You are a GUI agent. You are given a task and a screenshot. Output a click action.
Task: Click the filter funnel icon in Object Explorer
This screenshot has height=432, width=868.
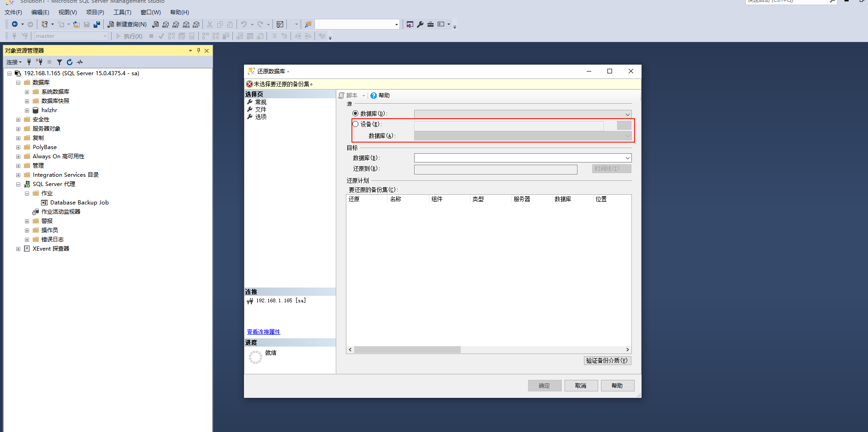pos(59,62)
